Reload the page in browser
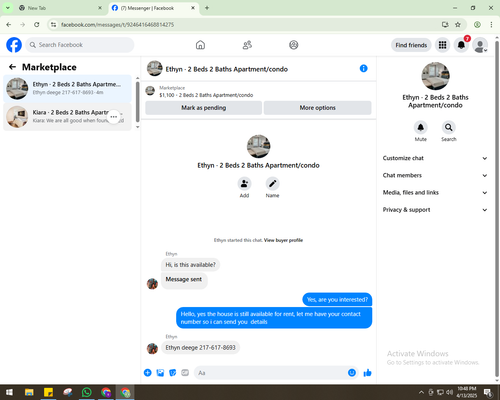500x400 pixels. click(x=37, y=25)
